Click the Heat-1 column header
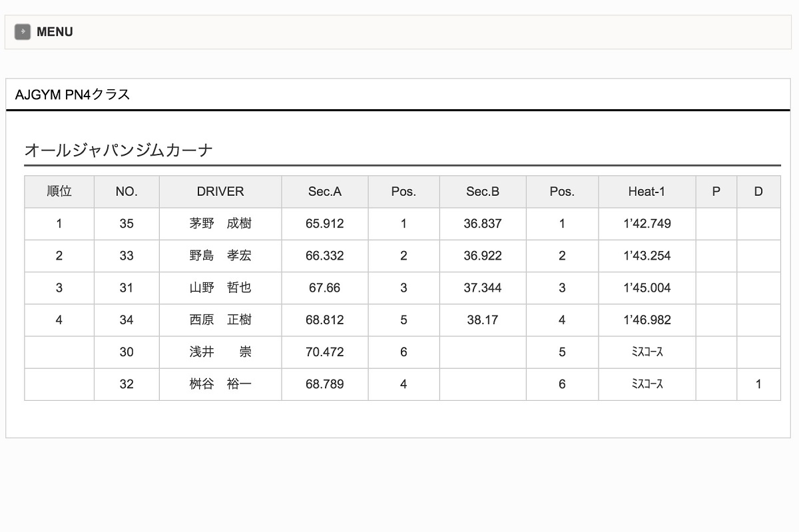 647,192
